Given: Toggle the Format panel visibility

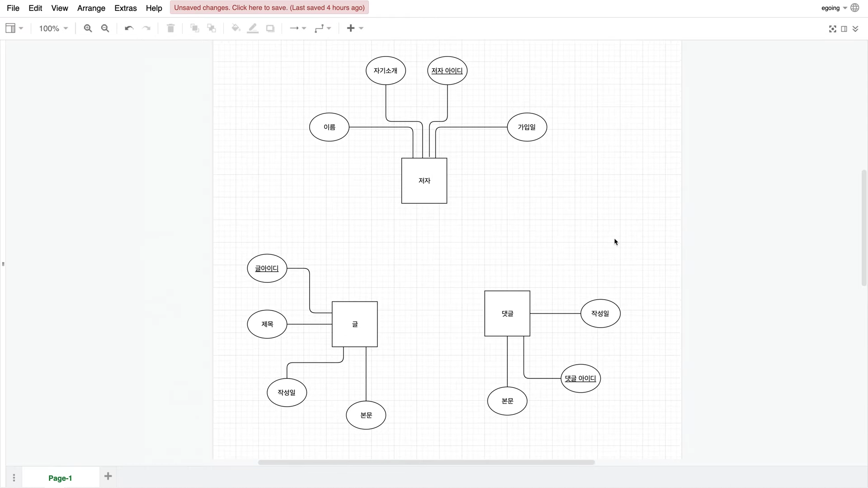Looking at the screenshot, I should tap(844, 28).
